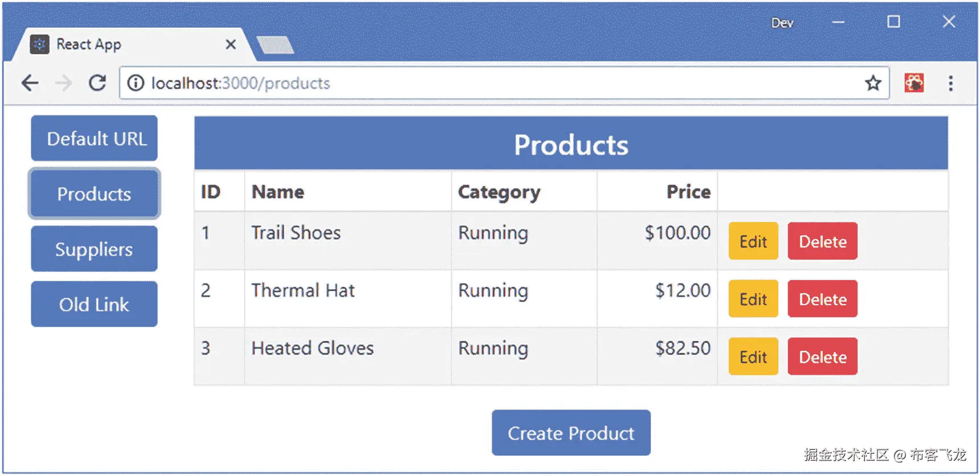
Task: Delete the Trail Shoes product
Action: click(822, 241)
